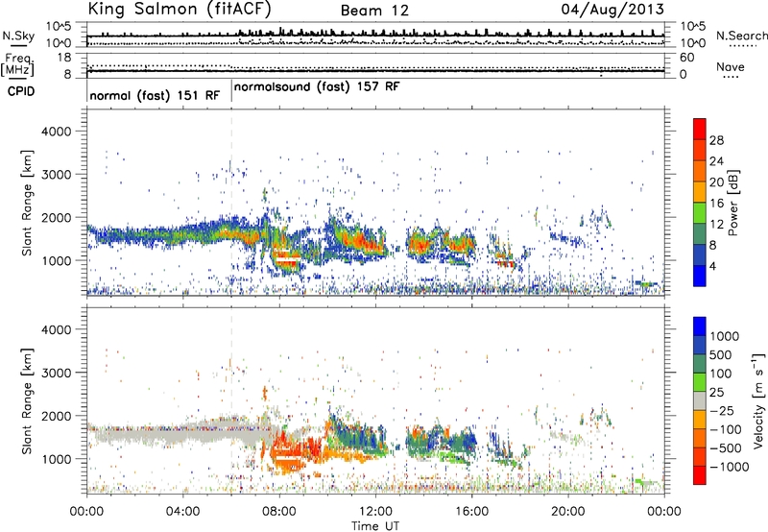Viewport: 768px width, 532px height.
Task: Click the power panel 'Slant Range [km]' label
Action: tap(27, 203)
